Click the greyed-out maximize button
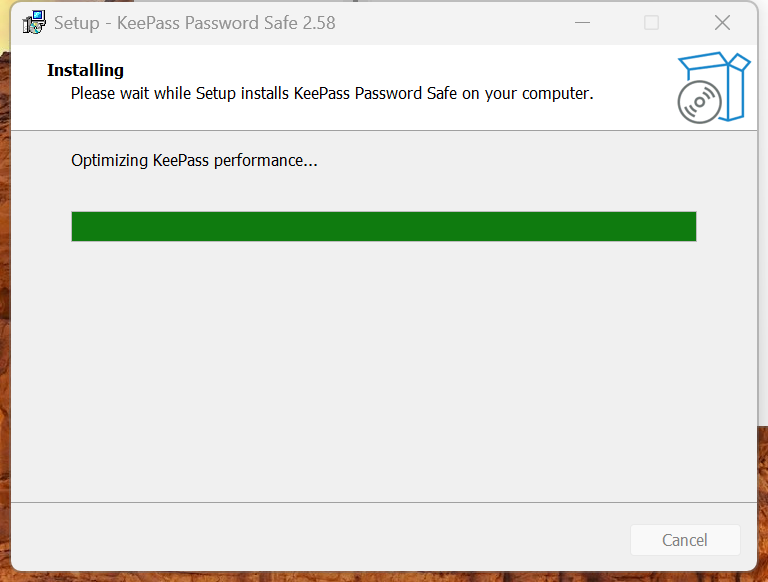Viewport: 768px width, 582px height. (651, 22)
